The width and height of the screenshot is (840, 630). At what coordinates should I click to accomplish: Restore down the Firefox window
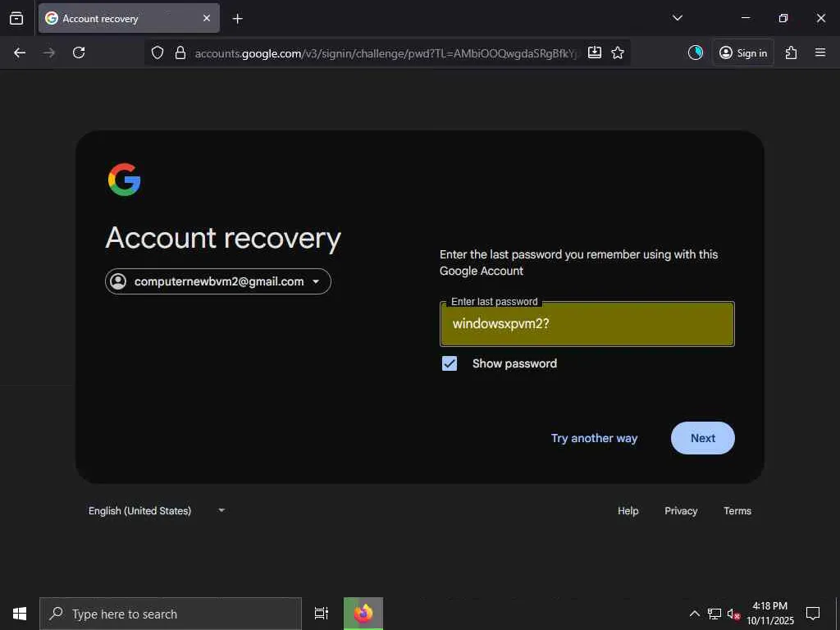tap(783, 18)
